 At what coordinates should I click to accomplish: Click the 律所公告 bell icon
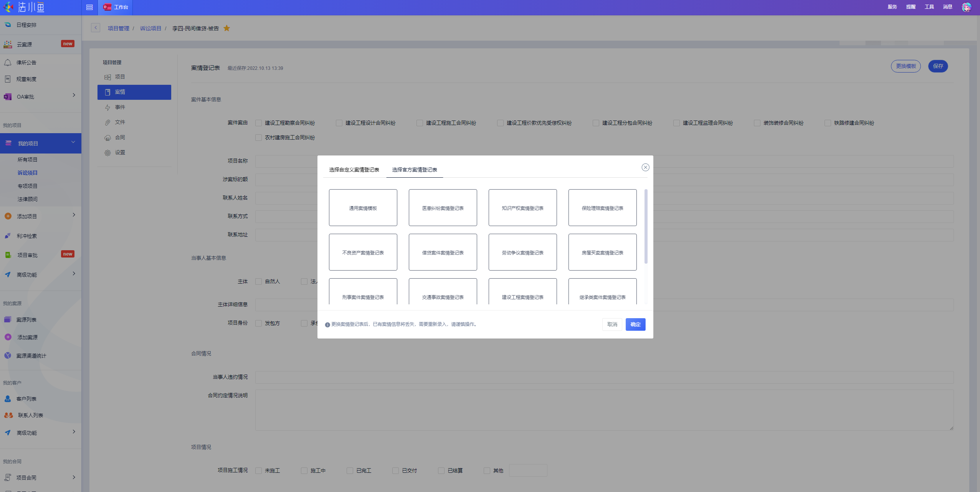point(8,62)
